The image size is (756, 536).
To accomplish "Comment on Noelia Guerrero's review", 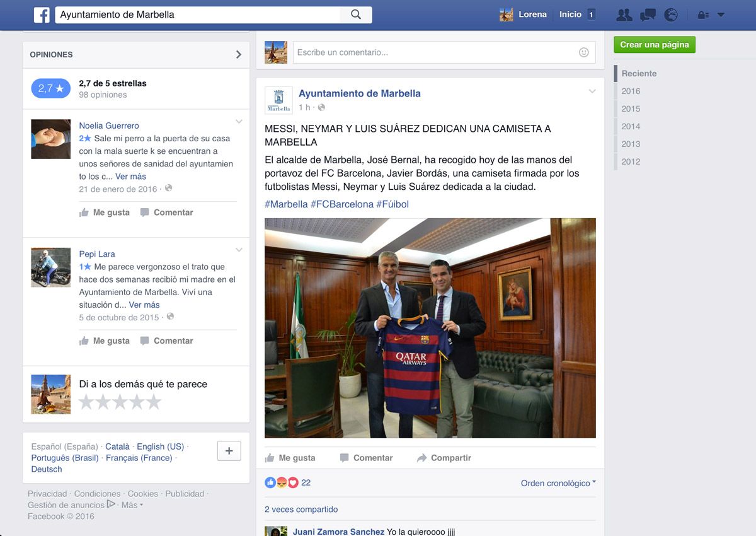I will (167, 213).
